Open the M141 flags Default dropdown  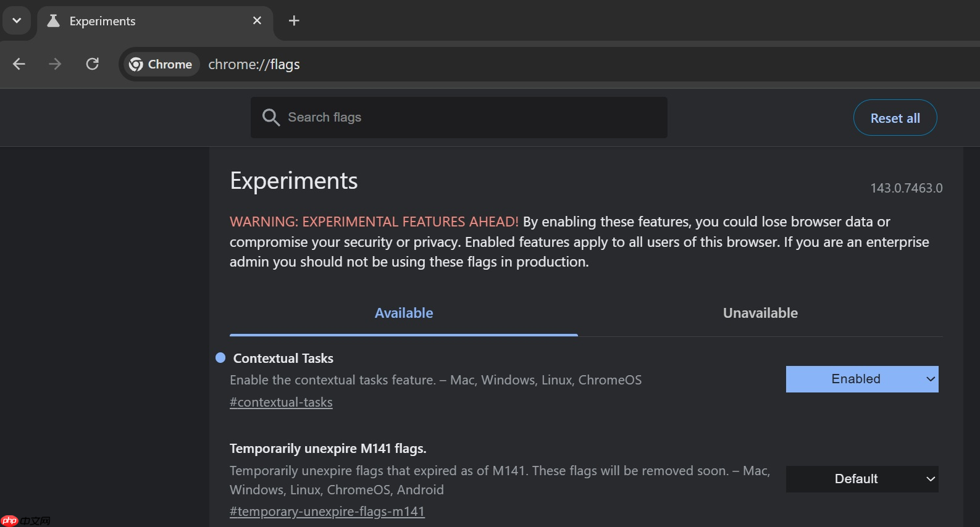(x=861, y=479)
